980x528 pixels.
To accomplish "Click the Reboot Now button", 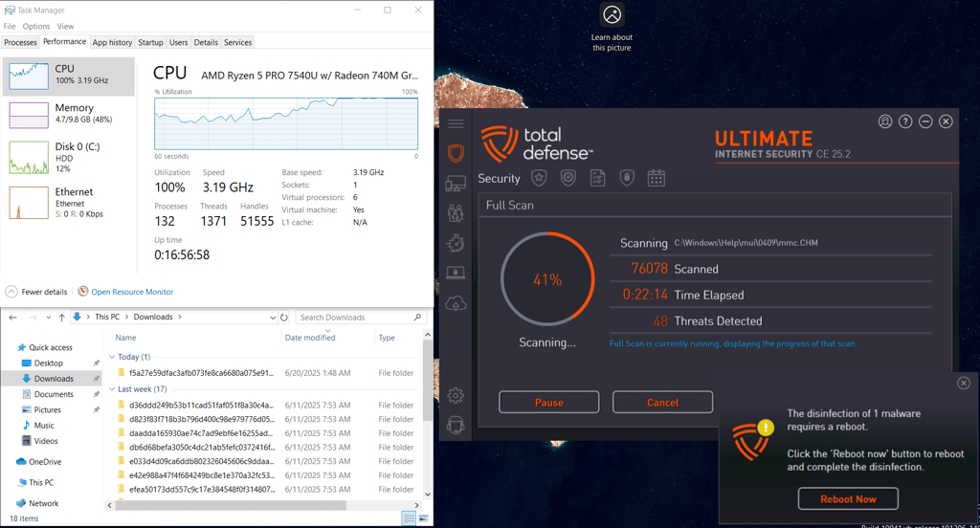I will point(848,498).
